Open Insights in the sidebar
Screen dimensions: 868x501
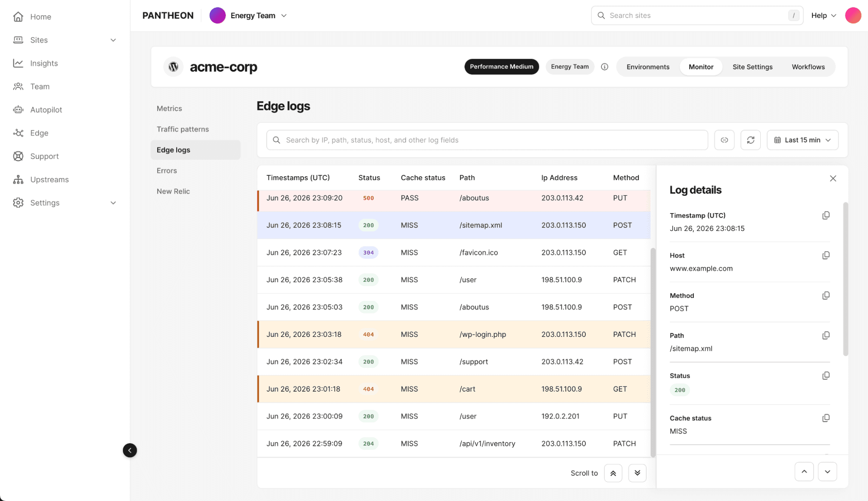pyautogui.click(x=36, y=63)
